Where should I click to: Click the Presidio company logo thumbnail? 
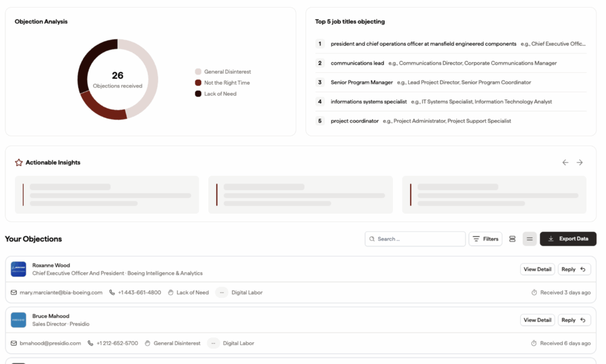pos(18,320)
